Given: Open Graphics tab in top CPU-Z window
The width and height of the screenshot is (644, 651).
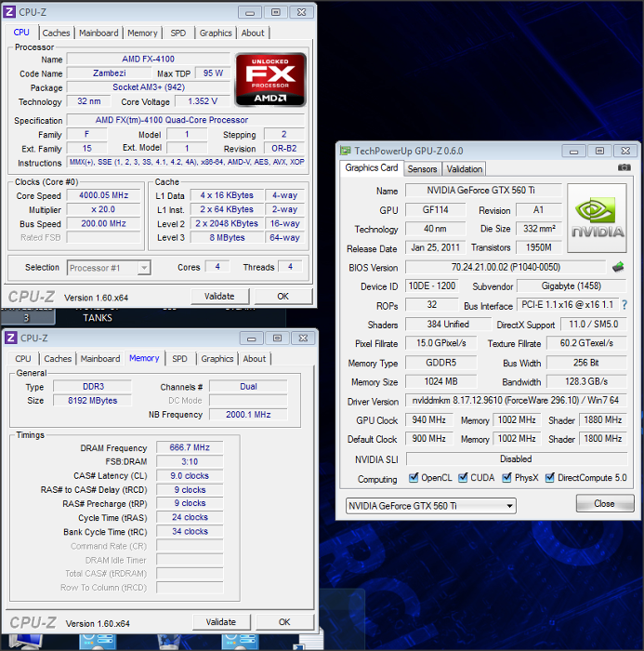Looking at the screenshot, I should click(x=216, y=33).
